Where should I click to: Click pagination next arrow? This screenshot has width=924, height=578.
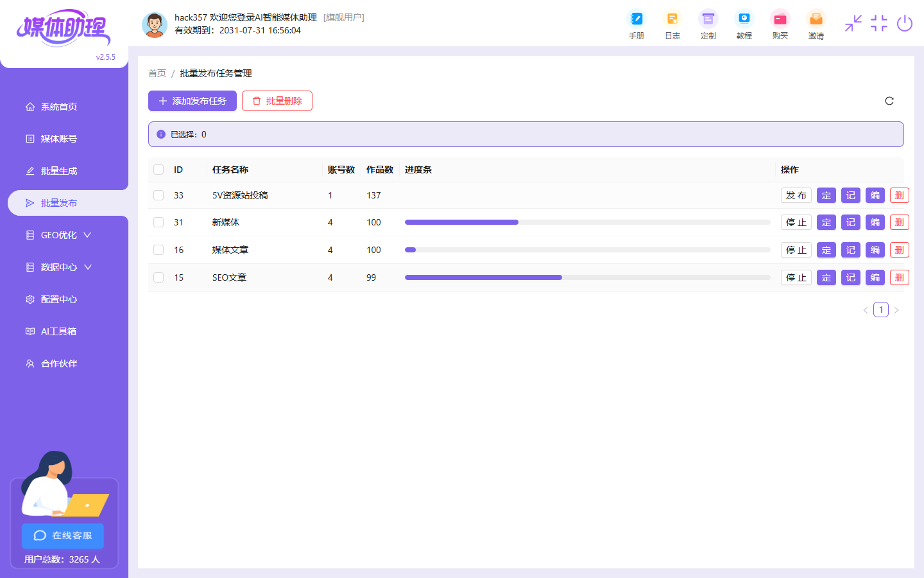tap(896, 310)
